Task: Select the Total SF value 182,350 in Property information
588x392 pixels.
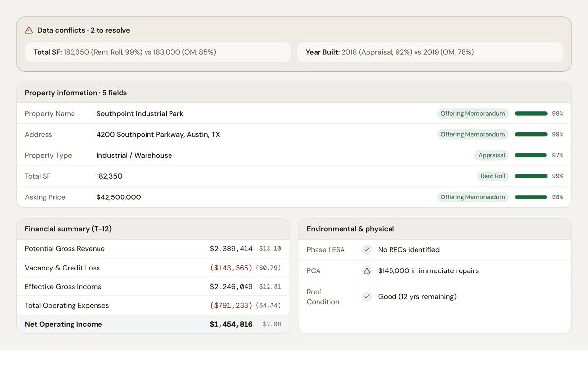Action: tap(109, 176)
